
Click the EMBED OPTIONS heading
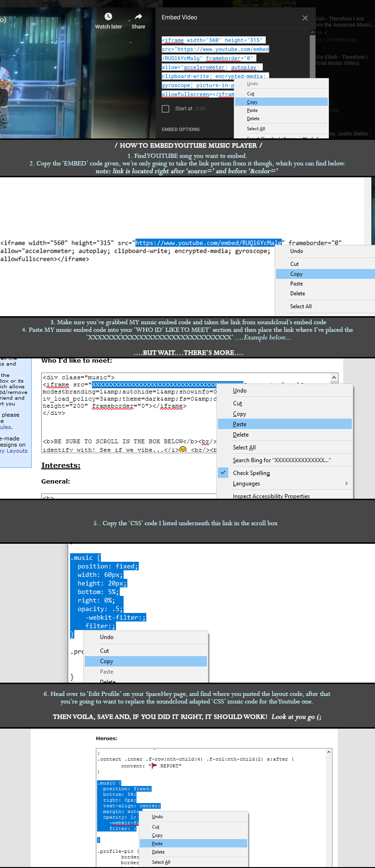coord(180,129)
